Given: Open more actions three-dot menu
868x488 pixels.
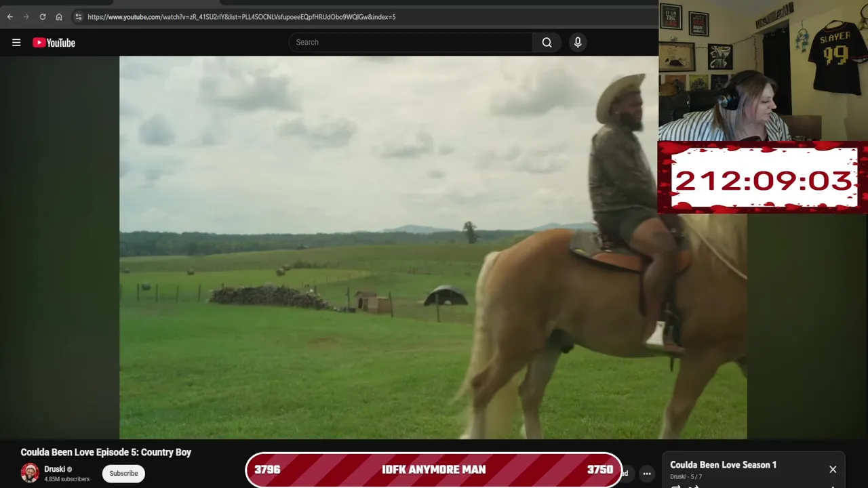Looking at the screenshot, I should [647, 474].
